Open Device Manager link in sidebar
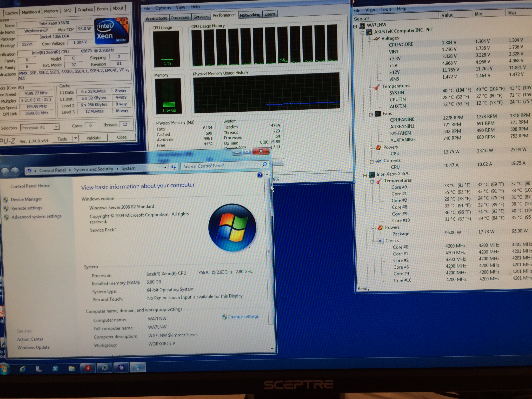Screen dimensions: 532x399 (x=26, y=199)
